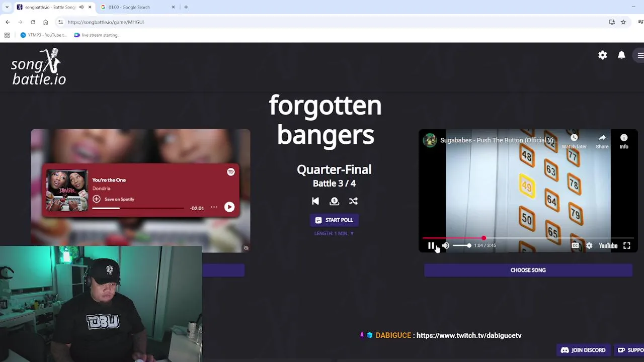Open the notifications bell
The image size is (644, 362).
click(x=621, y=55)
